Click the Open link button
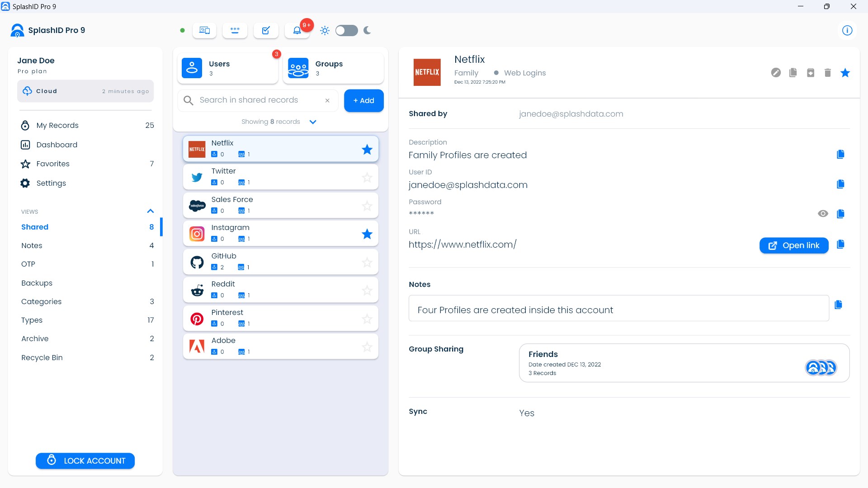The image size is (868, 488). tap(793, 245)
